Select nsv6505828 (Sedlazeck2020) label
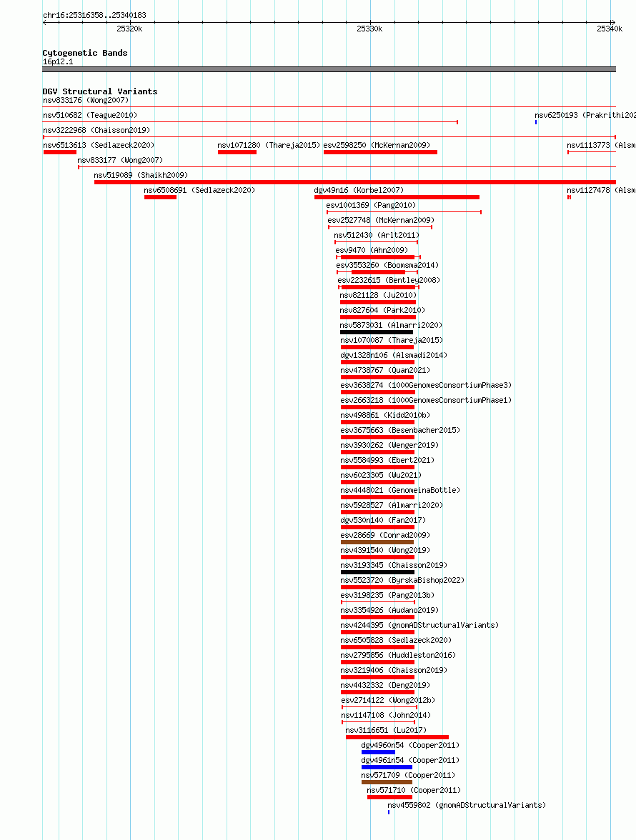Viewport: 636px width, 840px height. (396, 640)
